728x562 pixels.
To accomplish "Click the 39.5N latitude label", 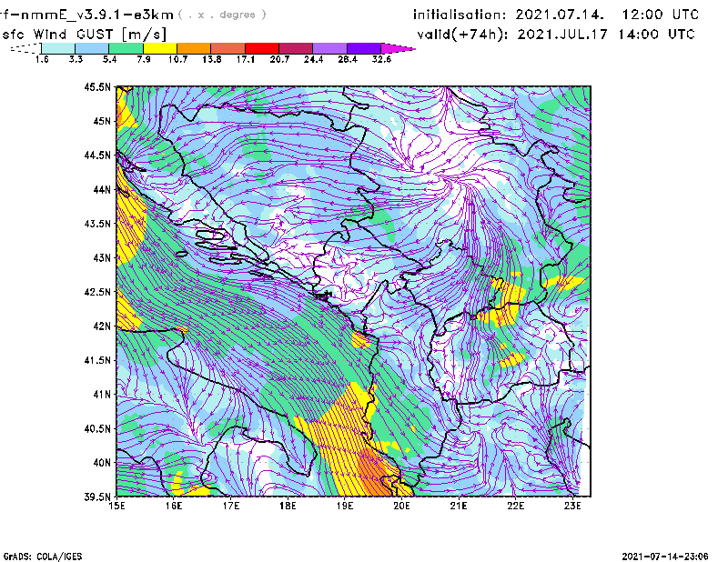I will coord(97,497).
